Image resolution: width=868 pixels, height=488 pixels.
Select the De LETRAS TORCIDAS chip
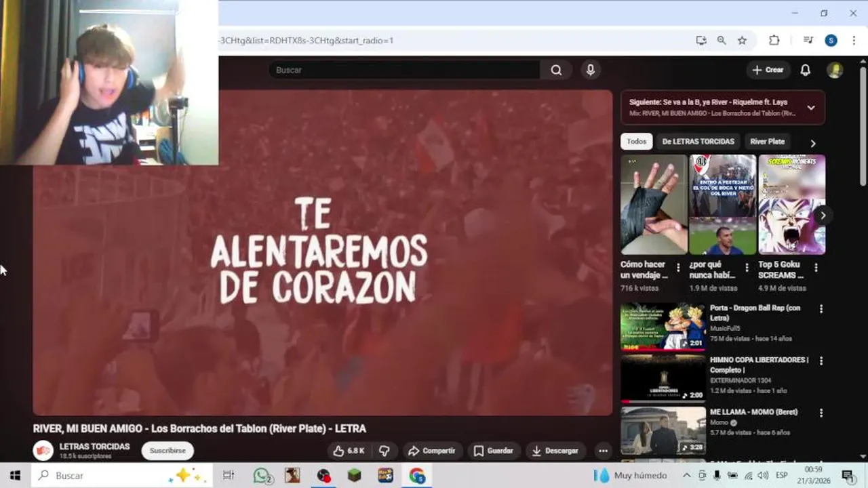[698, 142]
